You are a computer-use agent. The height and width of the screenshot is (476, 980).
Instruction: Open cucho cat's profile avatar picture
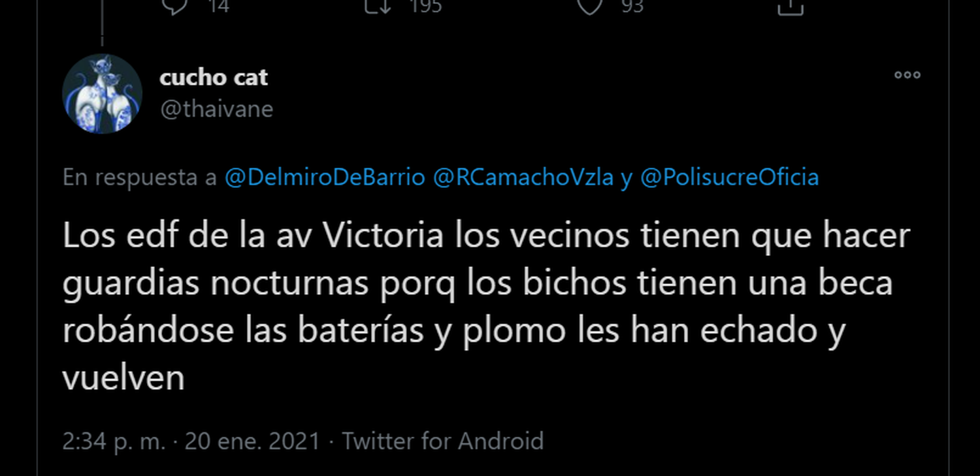click(102, 93)
